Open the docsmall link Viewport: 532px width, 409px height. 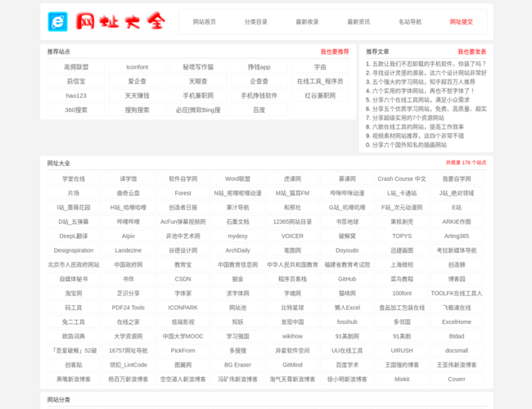pyautogui.click(x=457, y=350)
